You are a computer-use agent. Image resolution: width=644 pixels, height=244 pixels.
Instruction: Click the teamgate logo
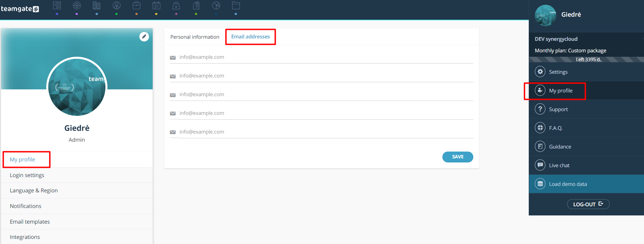point(20,9)
